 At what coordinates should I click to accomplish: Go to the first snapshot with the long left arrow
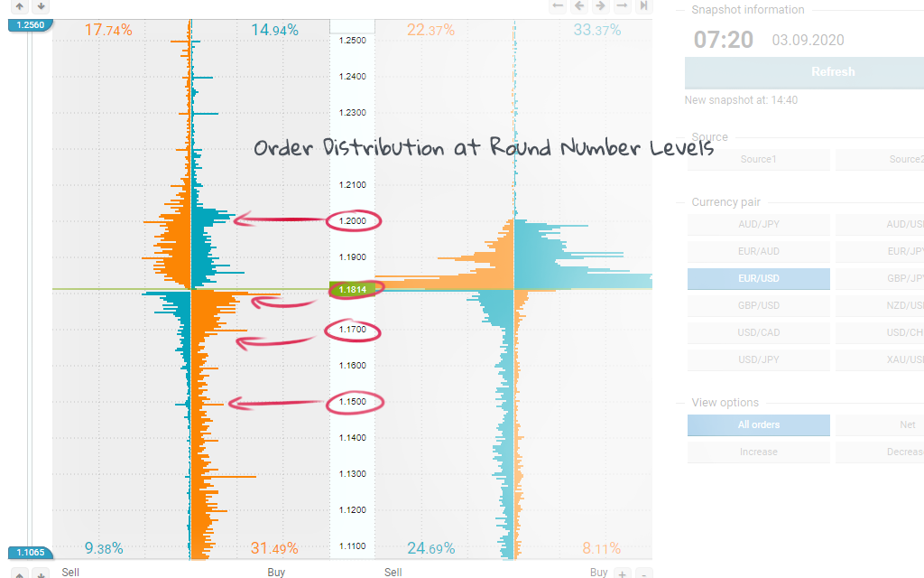click(x=558, y=6)
